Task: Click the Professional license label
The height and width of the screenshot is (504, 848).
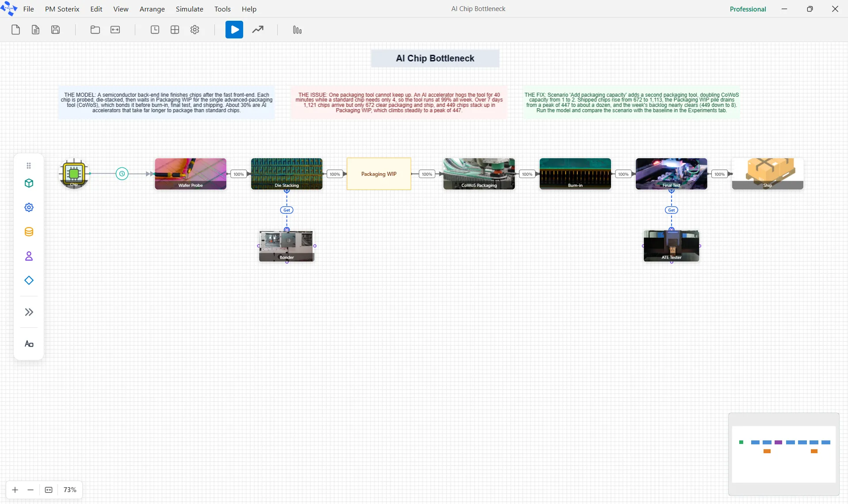Action: pyautogui.click(x=748, y=9)
